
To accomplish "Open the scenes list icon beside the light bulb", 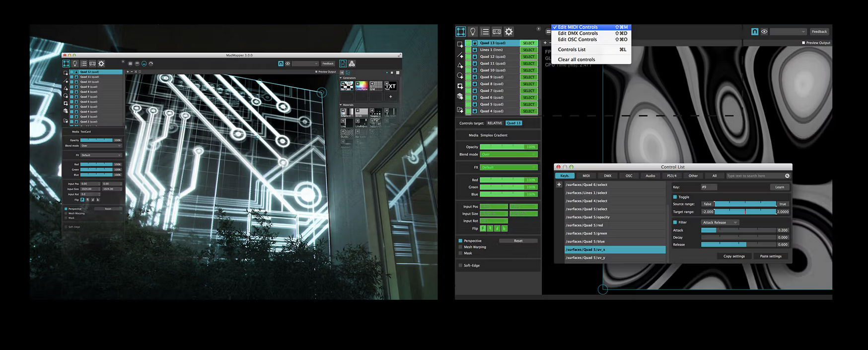I will tap(485, 32).
